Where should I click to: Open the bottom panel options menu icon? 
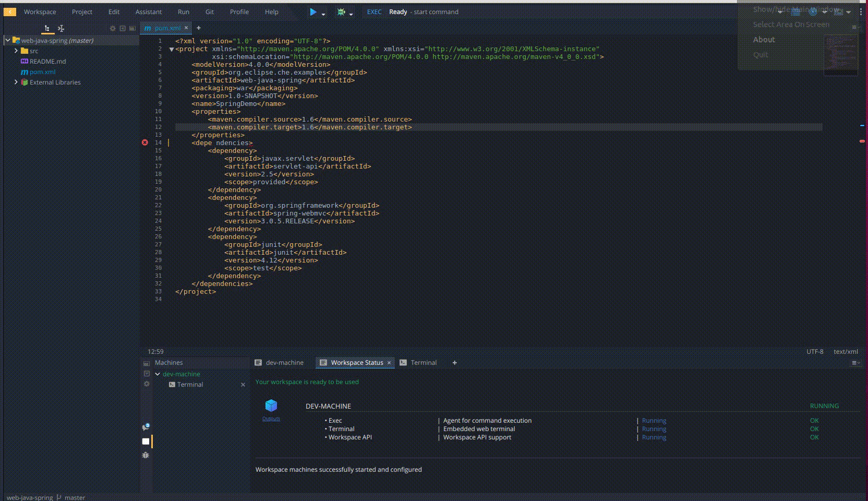coord(855,363)
